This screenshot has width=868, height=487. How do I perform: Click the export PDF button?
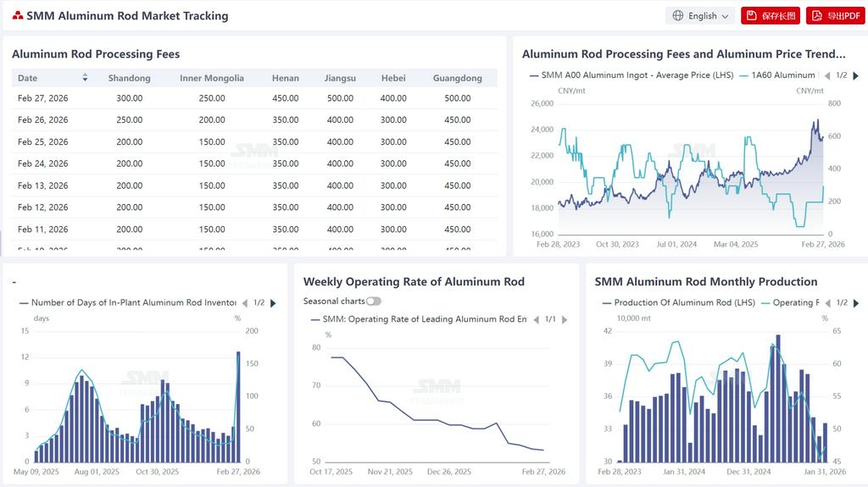coord(835,16)
